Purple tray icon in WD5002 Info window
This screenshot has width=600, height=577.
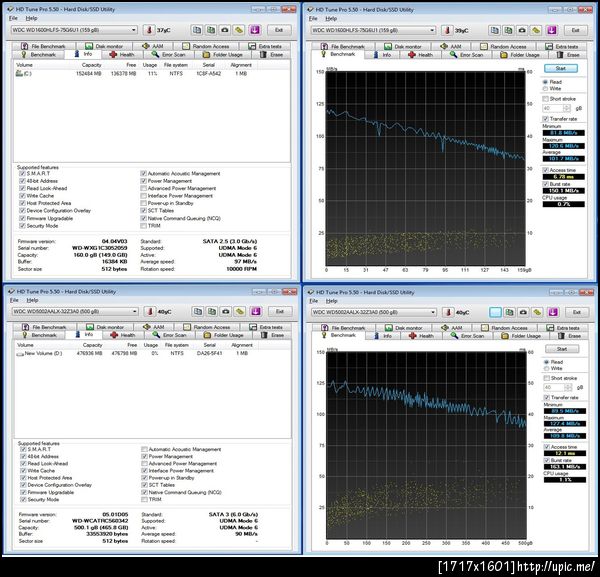click(x=256, y=311)
